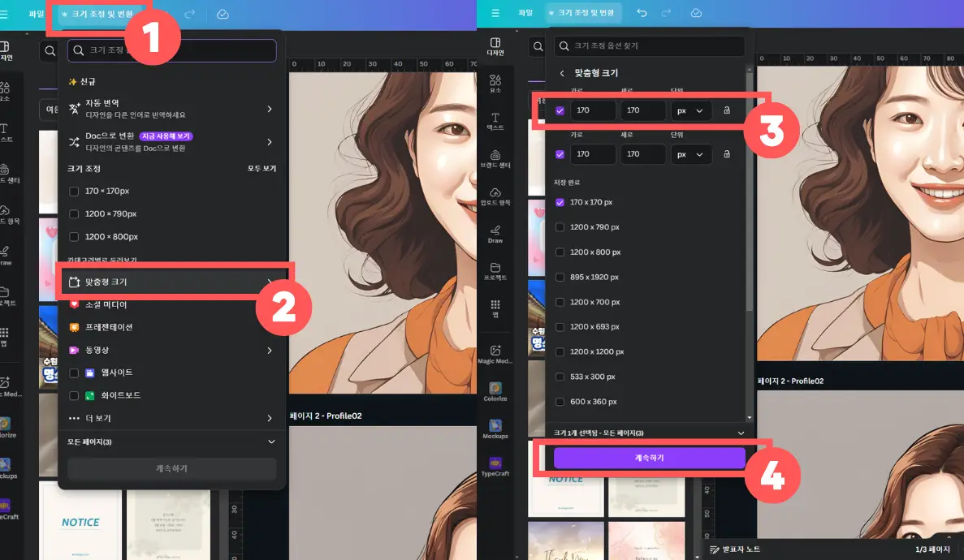Uncheck the second custom size row checkbox
This screenshot has width=964, height=560.
click(x=560, y=154)
